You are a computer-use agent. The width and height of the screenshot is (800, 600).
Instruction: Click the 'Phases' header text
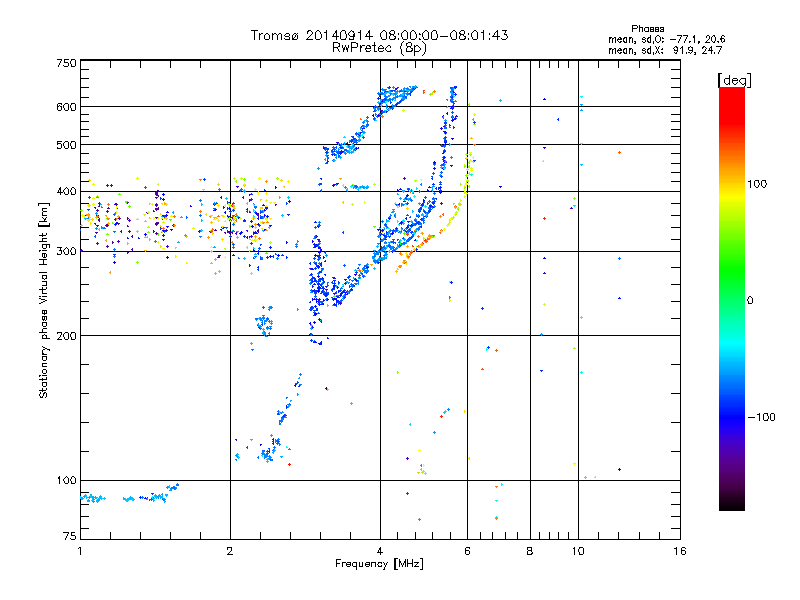point(647,29)
